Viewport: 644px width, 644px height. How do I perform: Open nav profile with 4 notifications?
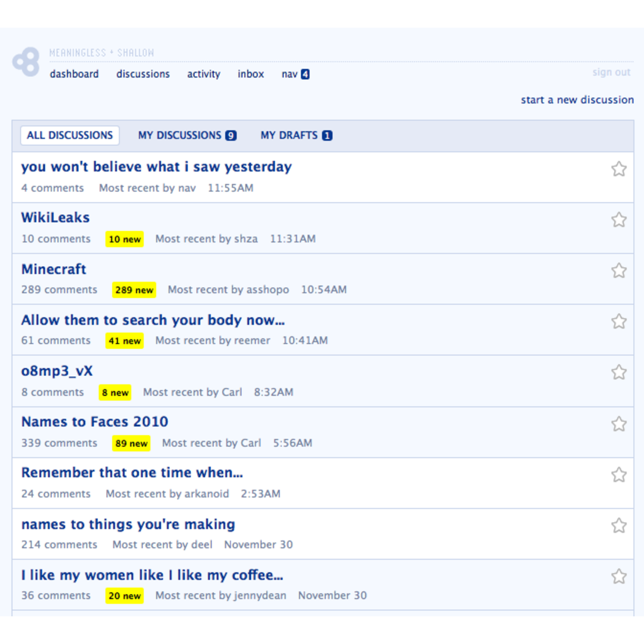click(295, 74)
